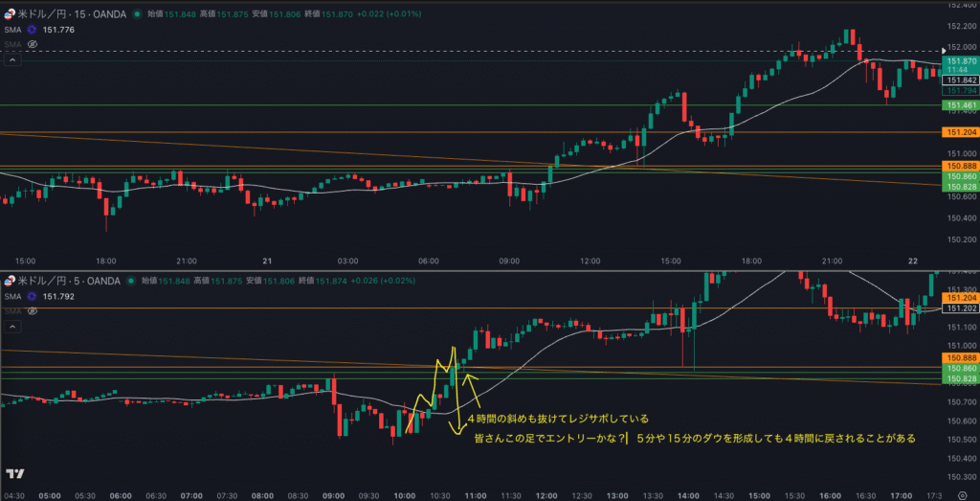Collapse the indicator legend on the 15-minute chart
The height and width of the screenshot is (501, 980).
[11, 60]
